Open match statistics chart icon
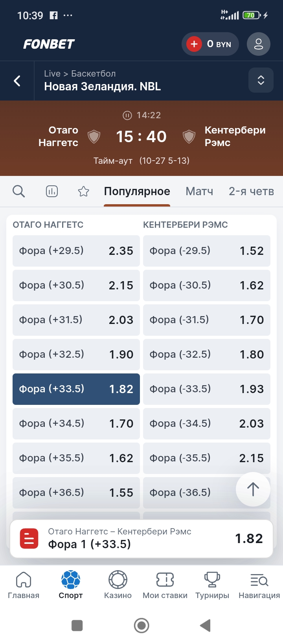The height and width of the screenshot is (644, 283). (x=52, y=191)
